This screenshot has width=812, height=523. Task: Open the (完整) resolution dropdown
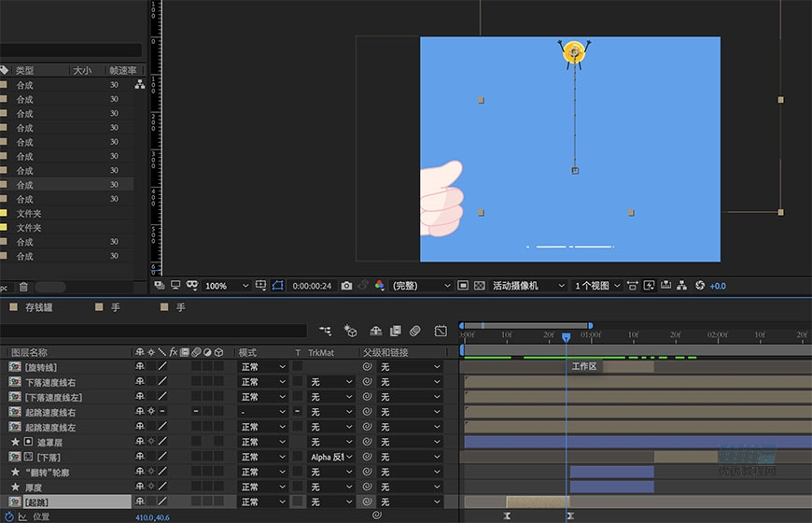tap(421, 286)
